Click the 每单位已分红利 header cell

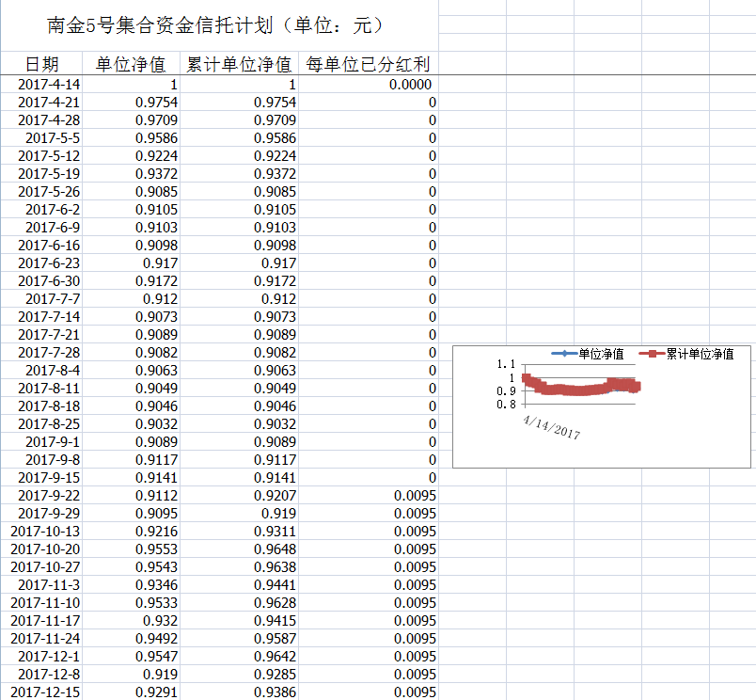pyautogui.click(x=369, y=64)
